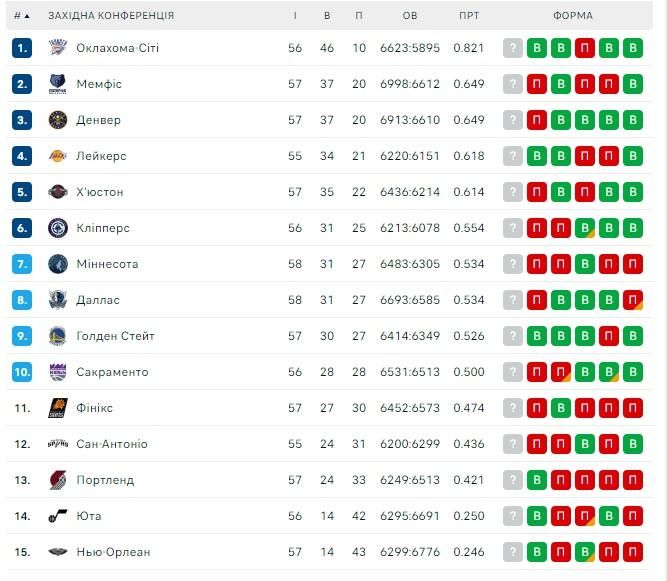Open the Сан-Антоніо team link
Screen dimensions: 667x581
[111, 444]
